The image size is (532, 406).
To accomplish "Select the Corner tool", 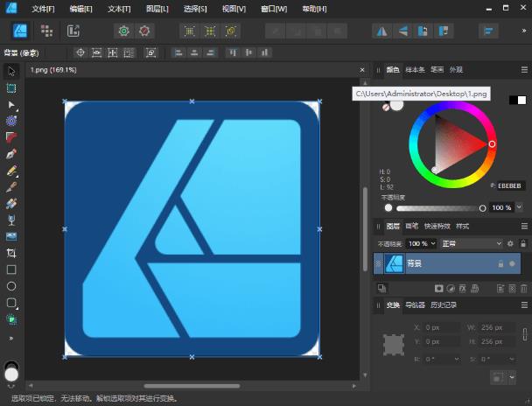I will 11,137.
